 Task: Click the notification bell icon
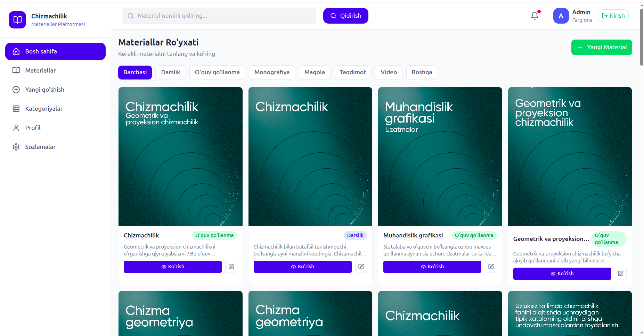(x=535, y=16)
